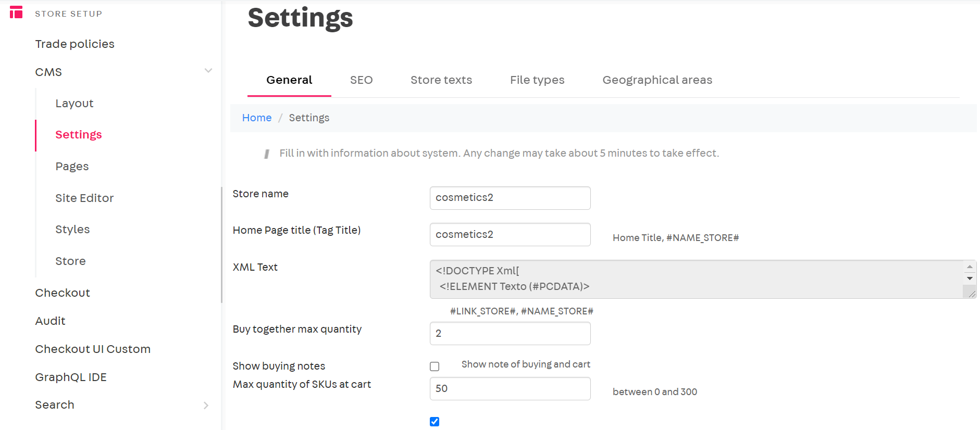The image size is (980, 430).
Task: Go to Geographical areas tab
Action: 657,80
